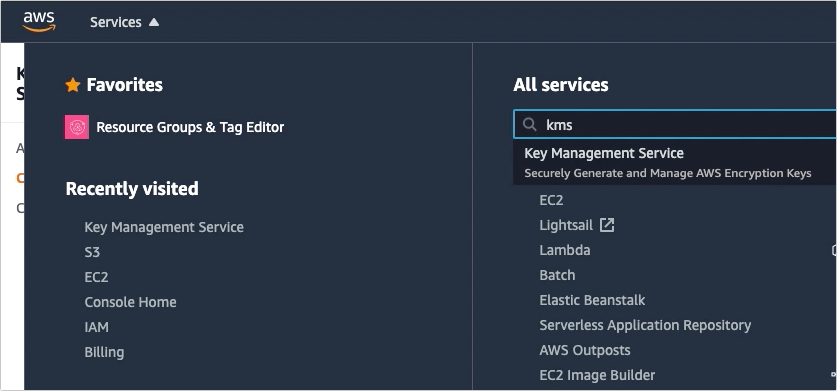Click the search magnifier icon
This screenshot has height=391, width=837.
point(530,124)
